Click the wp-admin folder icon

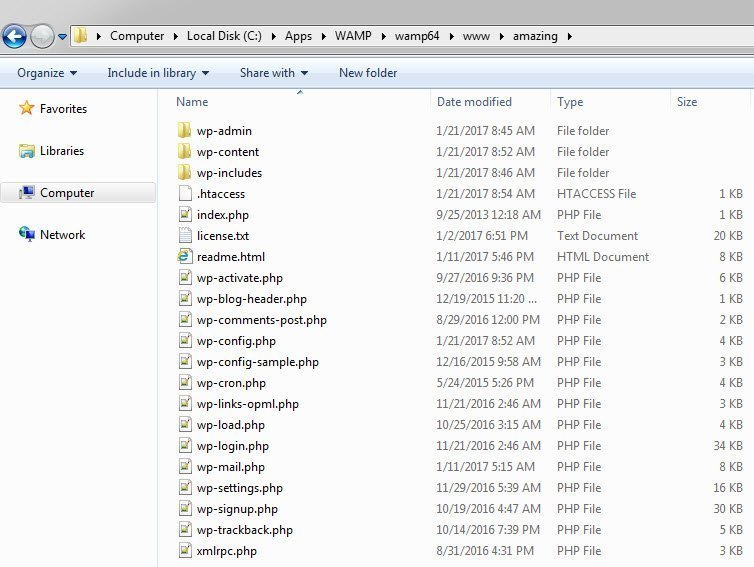point(184,130)
